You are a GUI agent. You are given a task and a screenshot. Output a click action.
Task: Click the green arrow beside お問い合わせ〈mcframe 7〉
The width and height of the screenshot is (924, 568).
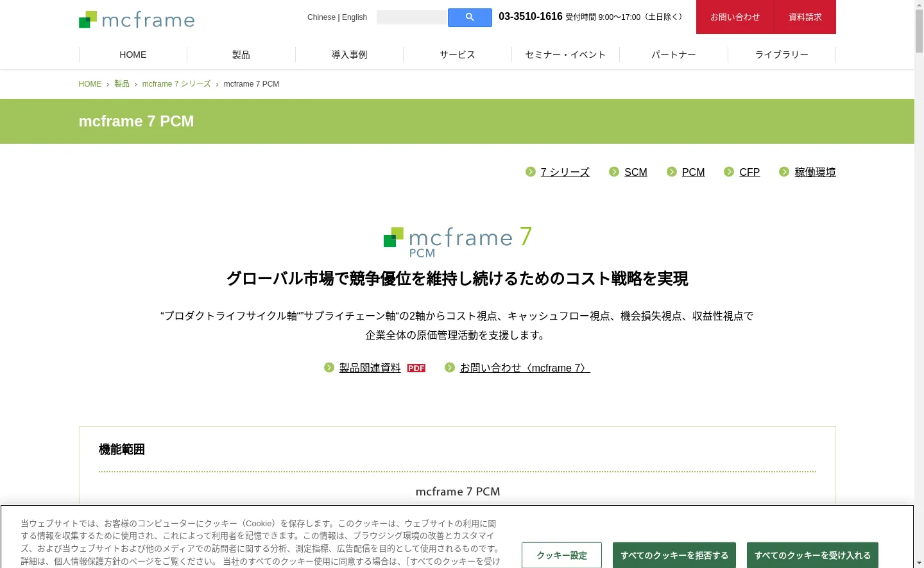[450, 367]
